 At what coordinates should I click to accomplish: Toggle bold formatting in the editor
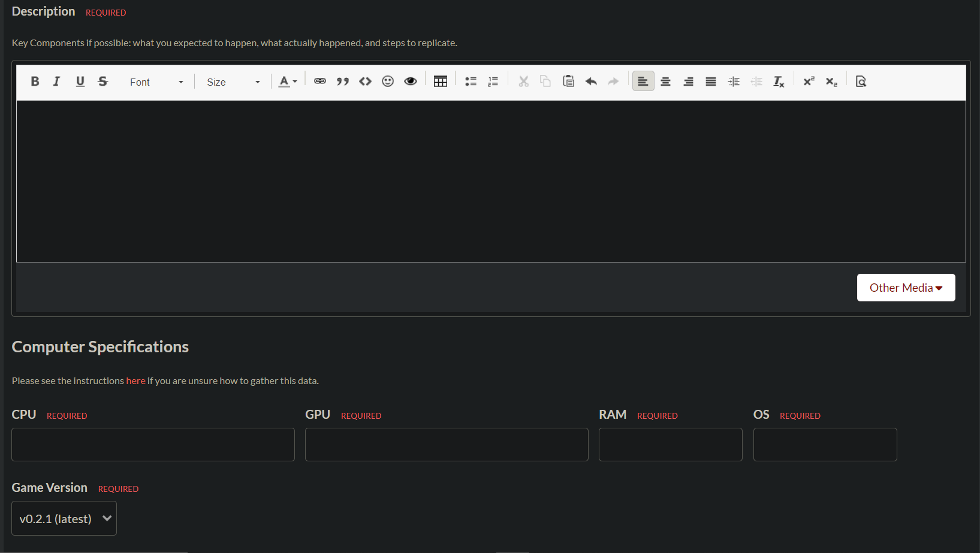tap(35, 81)
